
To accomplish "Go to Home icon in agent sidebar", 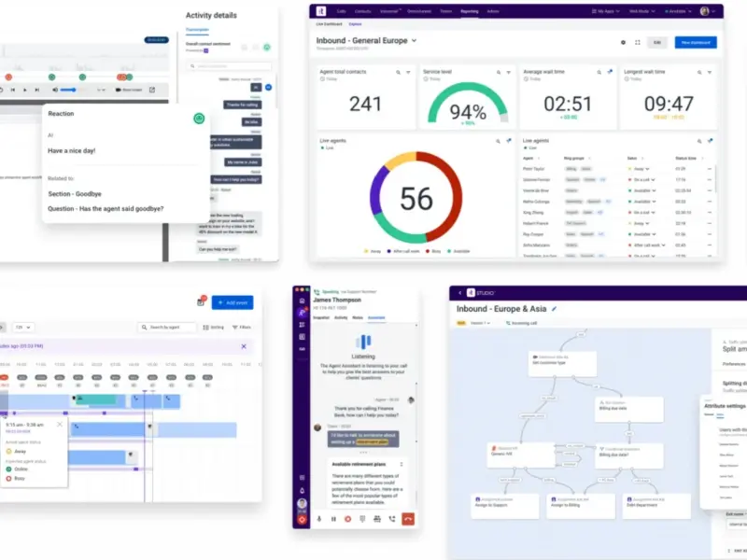I will tap(302, 301).
